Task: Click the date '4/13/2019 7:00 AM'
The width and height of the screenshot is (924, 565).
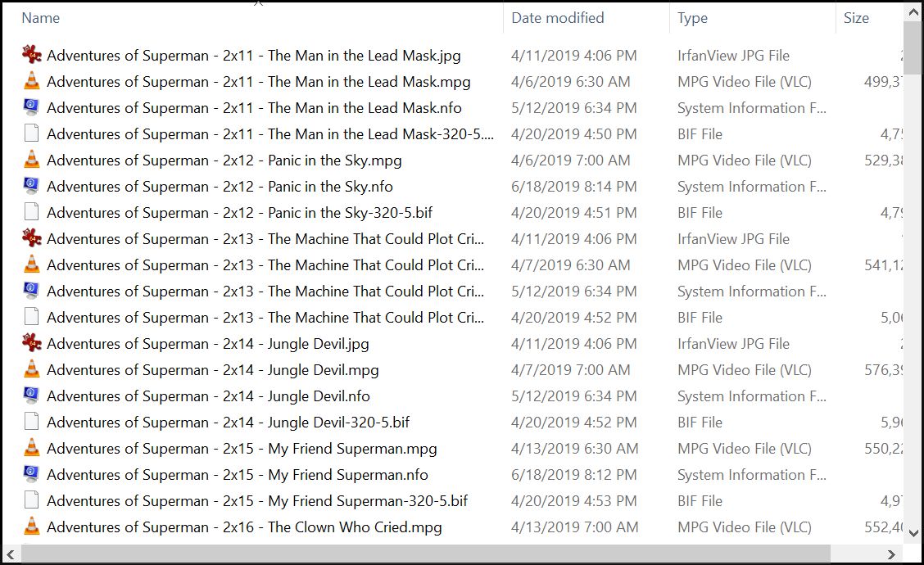Action: coord(574,527)
